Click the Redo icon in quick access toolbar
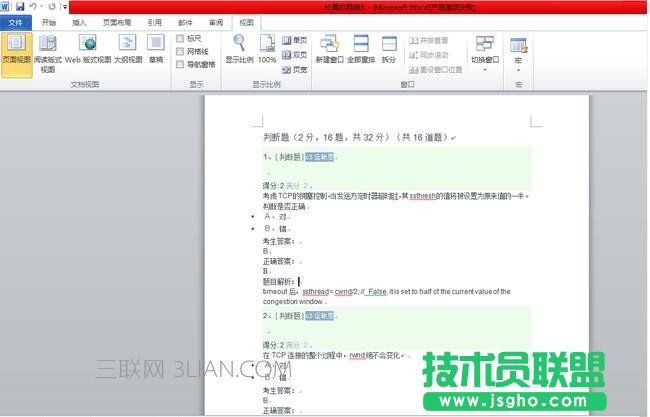The image size is (650, 417). click(x=51, y=6)
